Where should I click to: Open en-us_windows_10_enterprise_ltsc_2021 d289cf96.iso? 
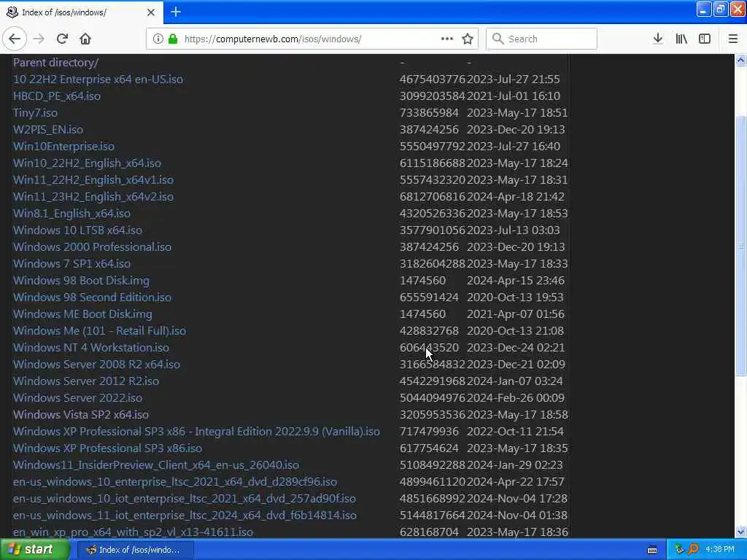175,481
